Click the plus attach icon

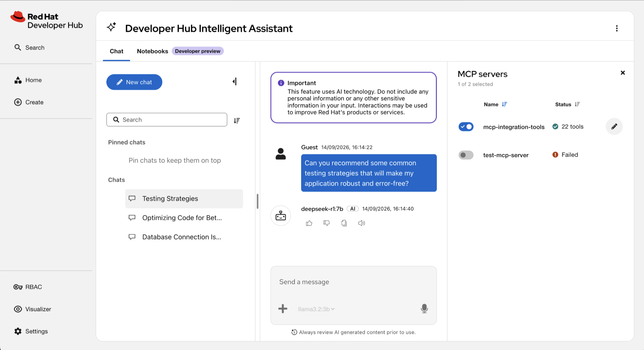283,309
